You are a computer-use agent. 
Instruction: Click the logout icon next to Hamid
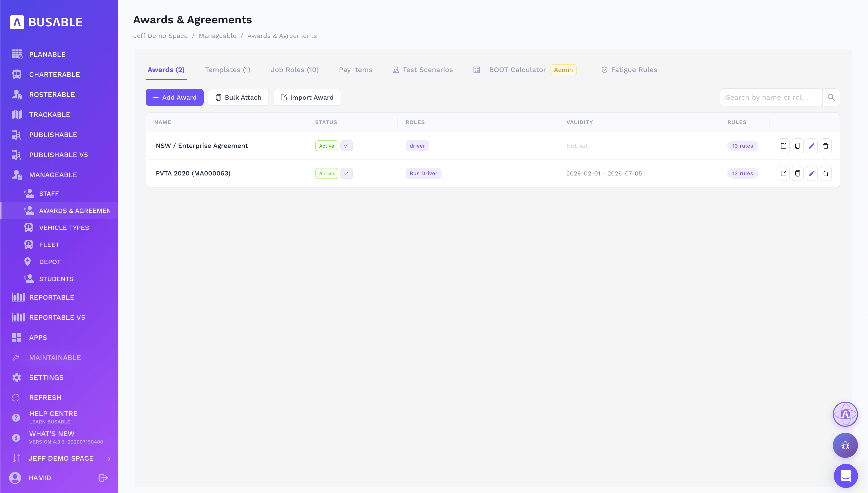[103, 478]
